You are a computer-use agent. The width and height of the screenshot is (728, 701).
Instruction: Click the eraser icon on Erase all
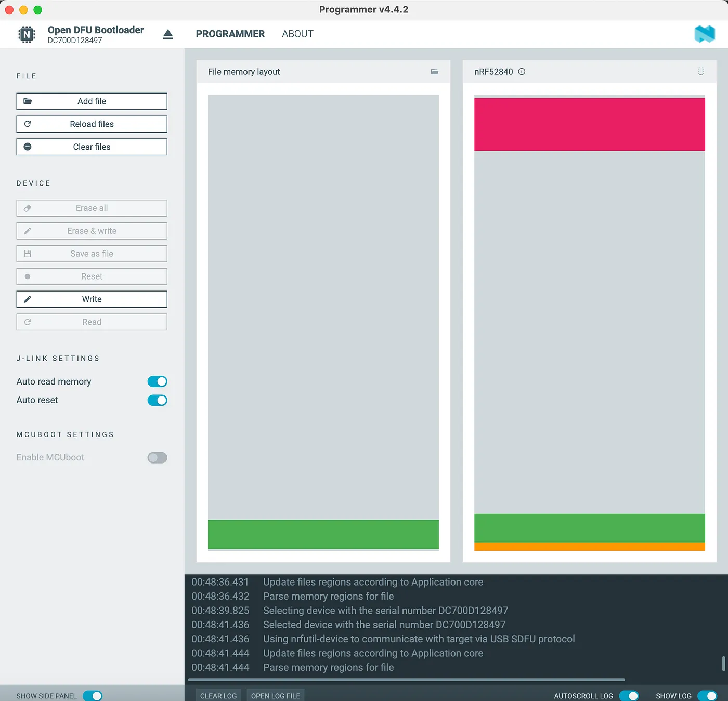pyautogui.click(x=28, y=208)
